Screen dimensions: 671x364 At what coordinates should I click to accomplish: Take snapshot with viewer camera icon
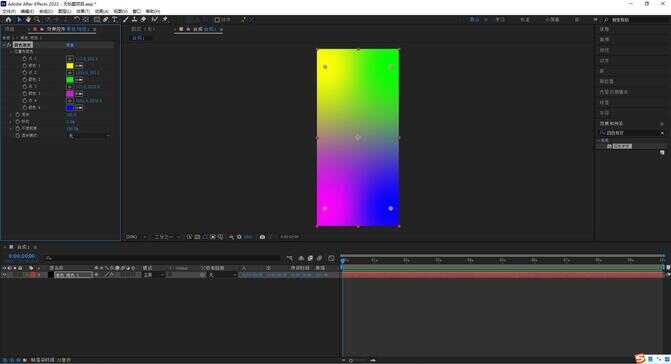pos(262,237)
